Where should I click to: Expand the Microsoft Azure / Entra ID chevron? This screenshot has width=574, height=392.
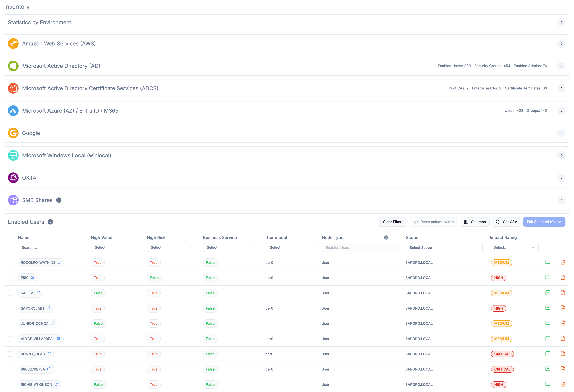(x=561, y=111)
